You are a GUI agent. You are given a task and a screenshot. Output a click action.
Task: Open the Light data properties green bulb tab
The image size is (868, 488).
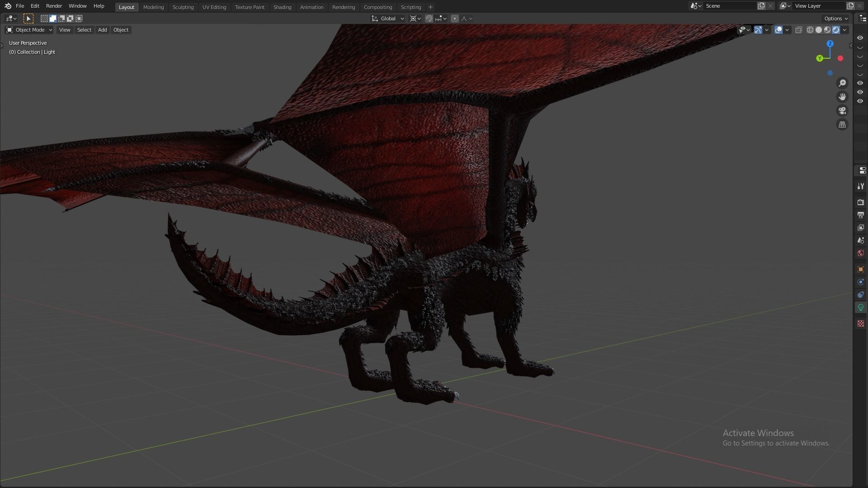(861, 307)
